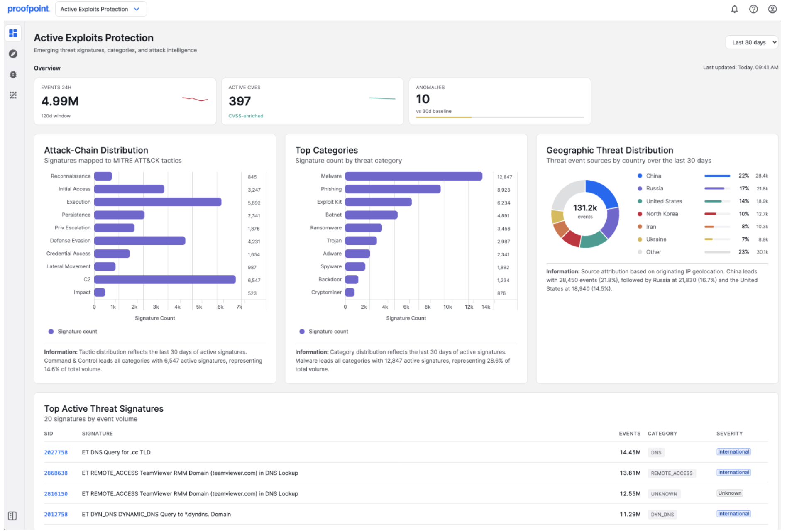The width and height of the screenshot is (787, 532).
Task: Click the Execution bar in Attack-Chain chart
Action: 158,202
